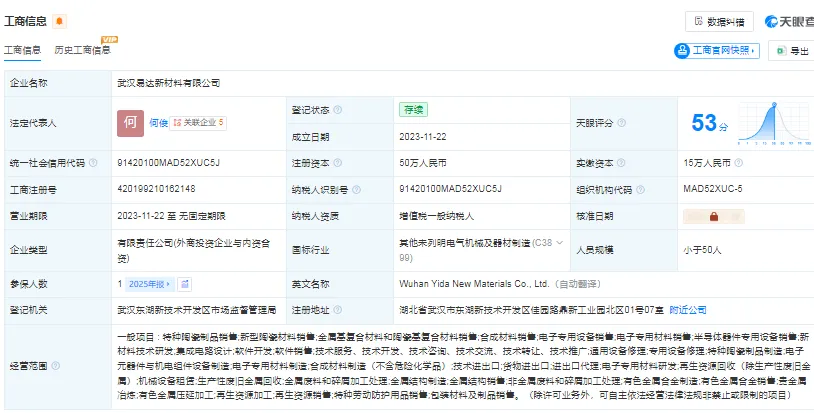Open 工商官网快照 snapshot button
Viewport: 814px width, 413px height.
(x=717, y=50)
